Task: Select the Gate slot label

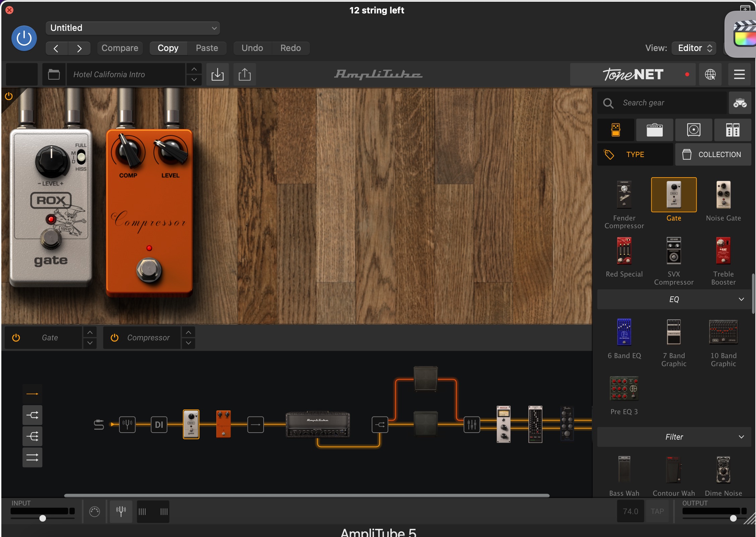Action: click(50, 338)
